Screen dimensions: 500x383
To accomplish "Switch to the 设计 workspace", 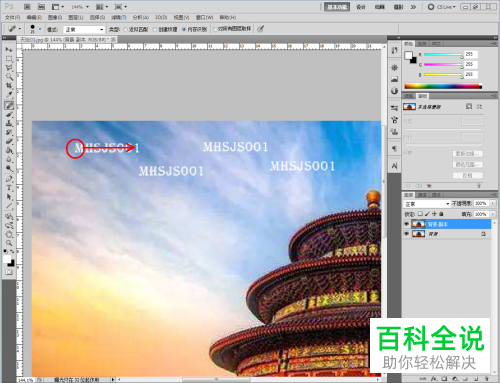I will coord(361,7).
